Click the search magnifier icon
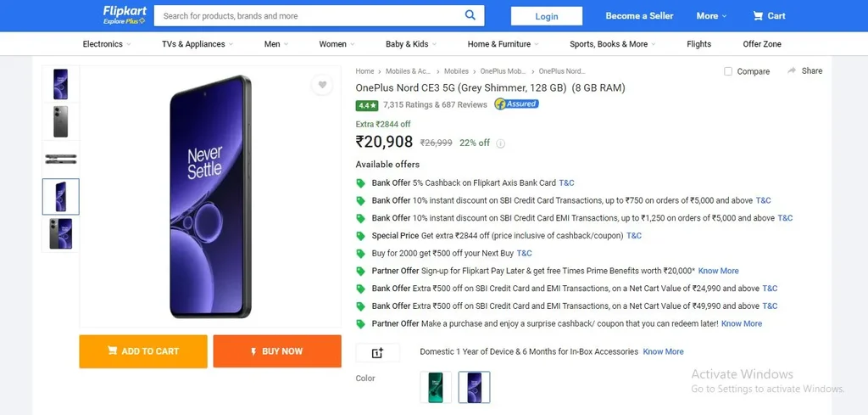Viewport: 868px width, 415px height. (x=470, y=15)
